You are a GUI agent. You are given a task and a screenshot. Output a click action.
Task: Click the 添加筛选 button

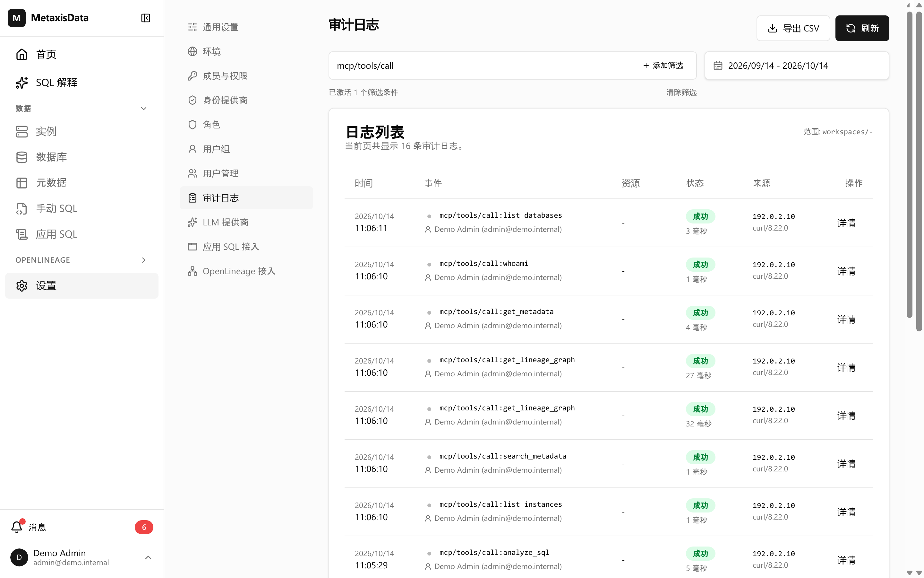click(663, 66)
